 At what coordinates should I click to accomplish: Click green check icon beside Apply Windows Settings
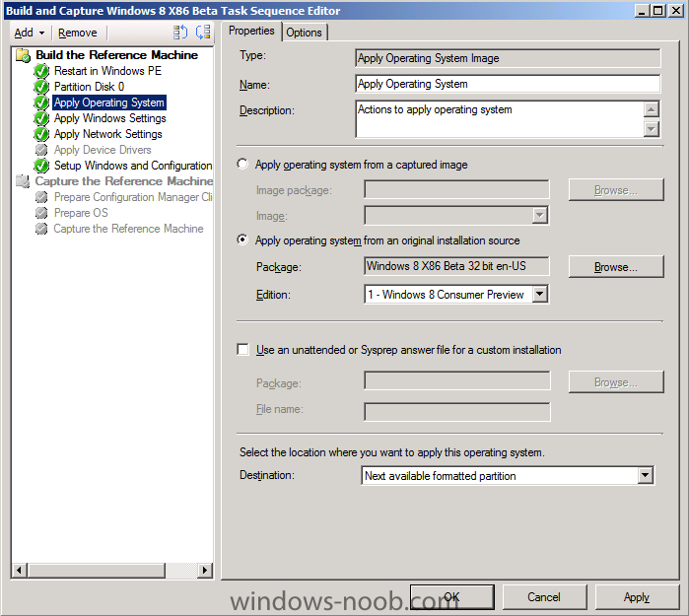[x=41, y=118]
